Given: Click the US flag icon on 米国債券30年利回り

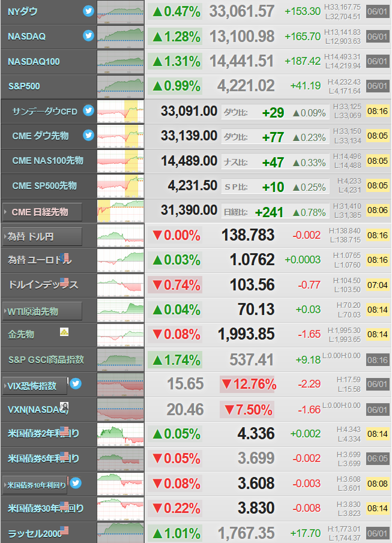Looking at the screenshot, I should point(64,505).
